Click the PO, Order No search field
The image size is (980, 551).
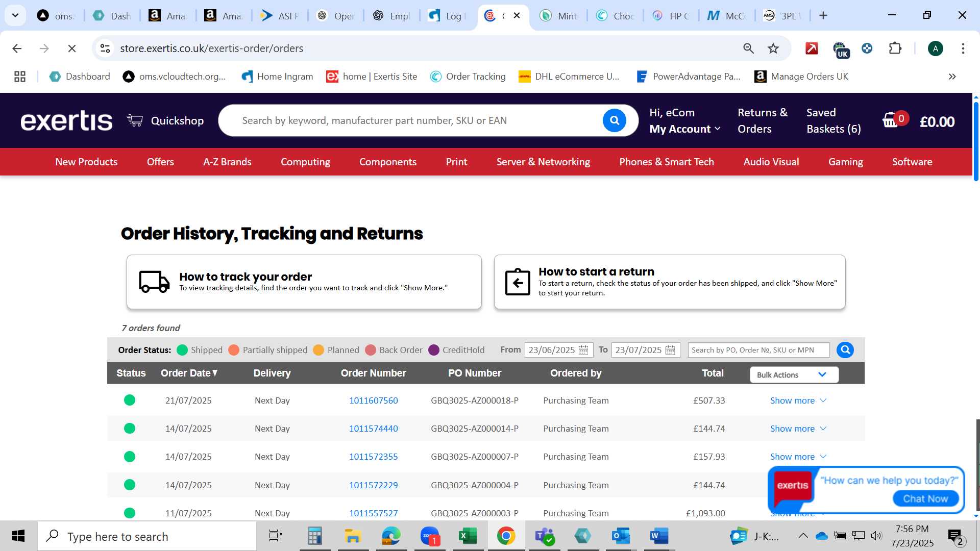(x=758, y=350)
